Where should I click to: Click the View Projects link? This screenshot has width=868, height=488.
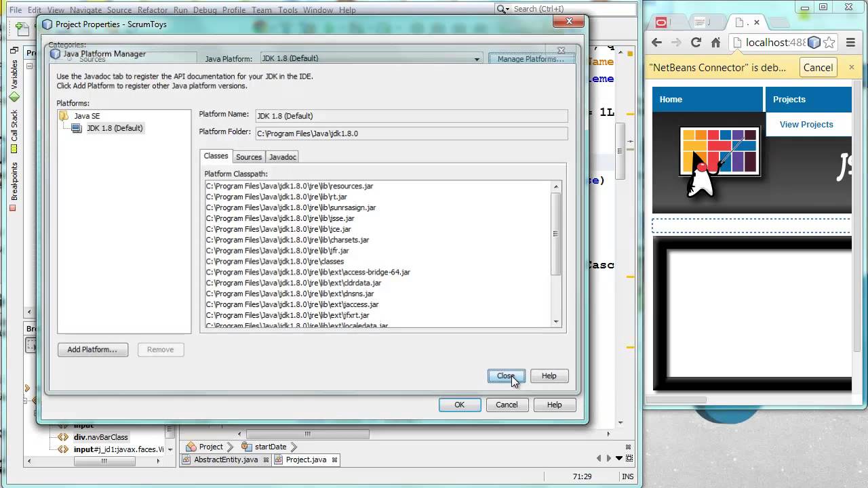[806, 124]
